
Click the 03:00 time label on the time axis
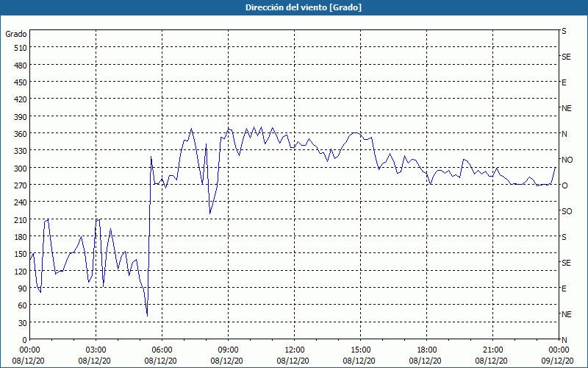[96, 350]
